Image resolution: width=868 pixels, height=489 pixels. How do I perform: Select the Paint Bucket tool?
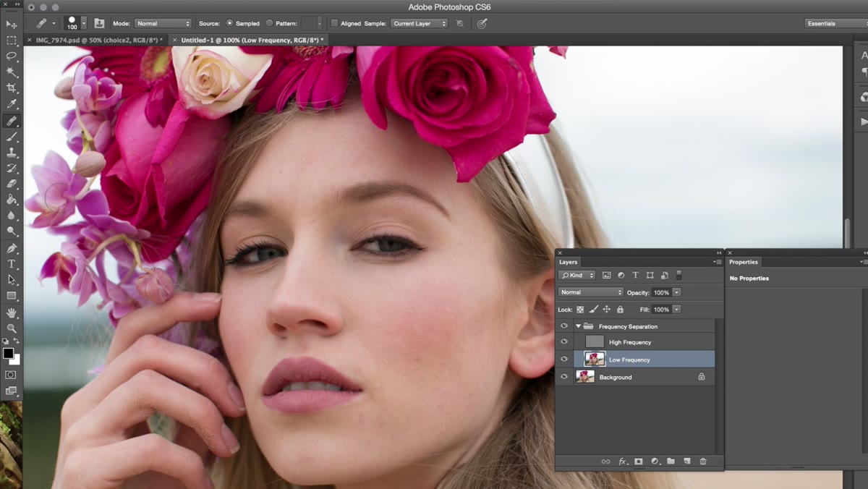click(12, 200)
